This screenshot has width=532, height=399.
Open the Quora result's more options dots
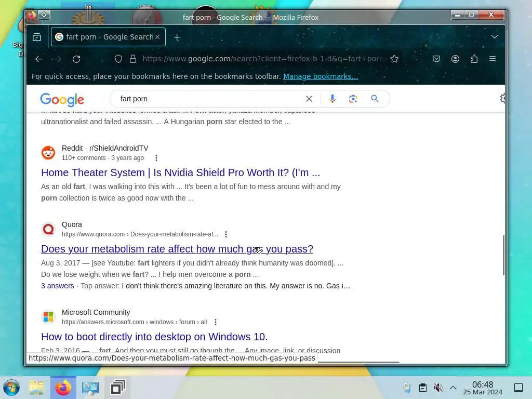(226, 234)
